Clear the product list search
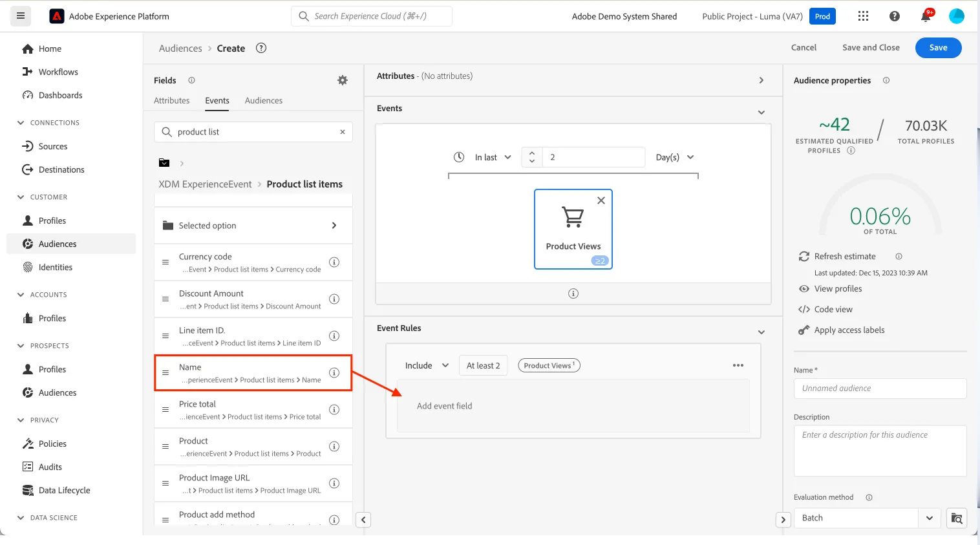This screenshot has width=980, height=545. [343, 132]
